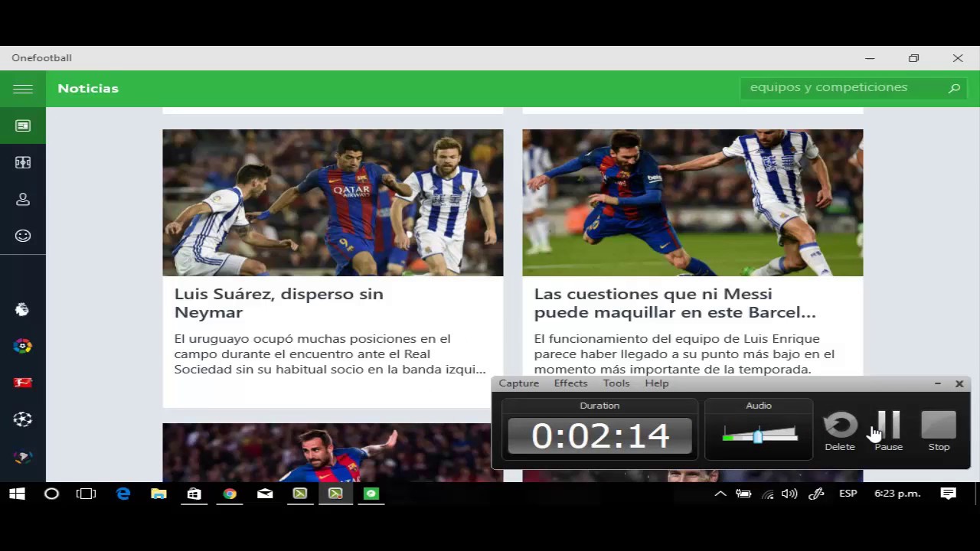Switch to the green Onefootball taskbar icon
Image resolution: width=980 pixels, height=551 pixels.
click(371, 494)
